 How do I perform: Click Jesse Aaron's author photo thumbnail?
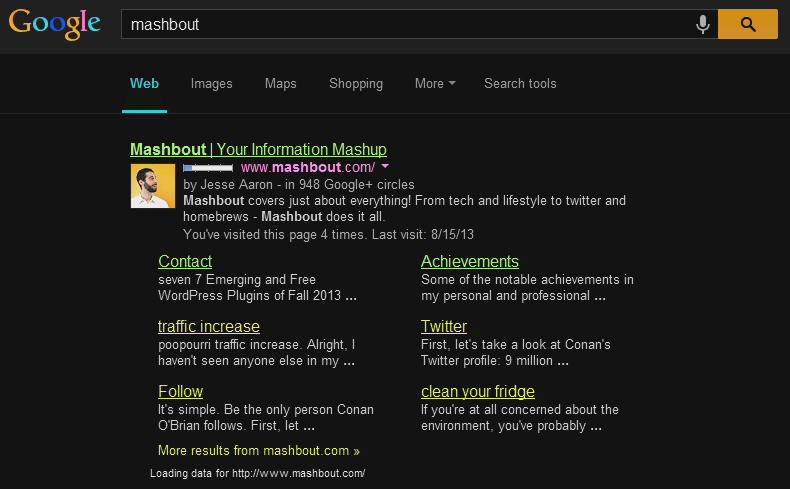tap(153, 186)
